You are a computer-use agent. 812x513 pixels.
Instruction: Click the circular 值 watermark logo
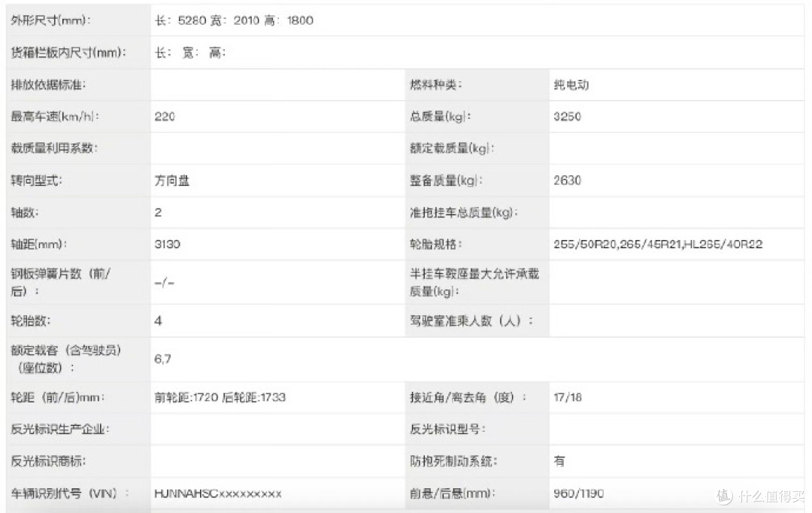point(724,495)
